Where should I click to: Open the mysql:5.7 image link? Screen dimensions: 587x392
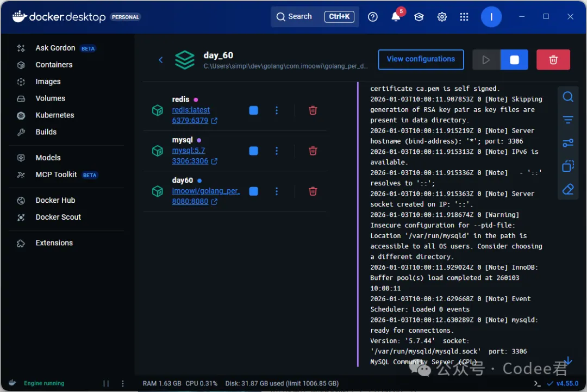coord(189,151)
